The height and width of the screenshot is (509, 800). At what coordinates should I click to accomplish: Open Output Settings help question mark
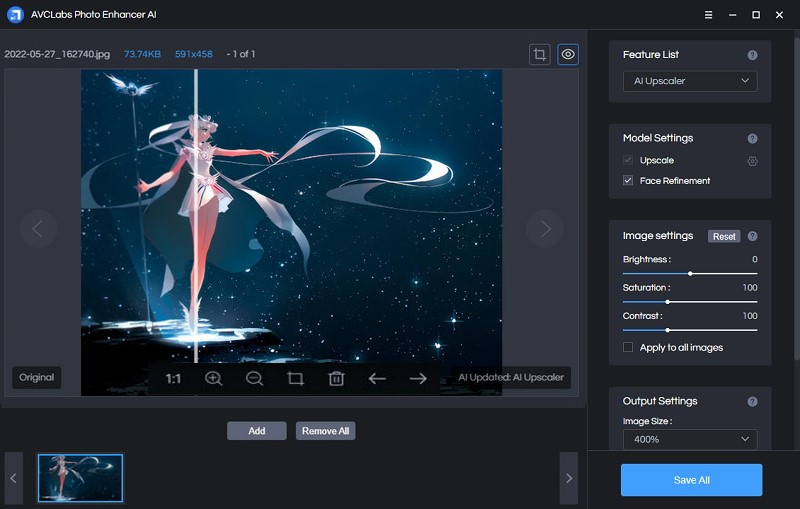pos(752,402)
